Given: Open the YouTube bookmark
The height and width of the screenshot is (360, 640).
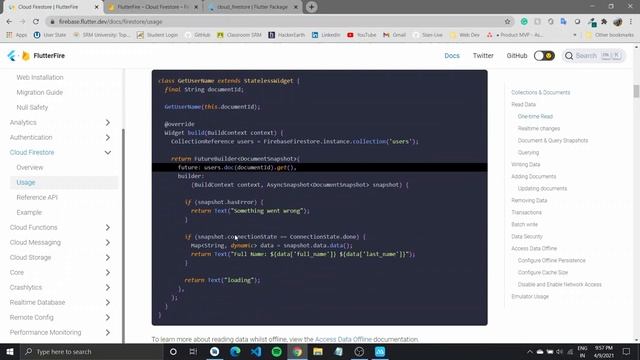Looking at the screenshot, I should coord(362,35).
